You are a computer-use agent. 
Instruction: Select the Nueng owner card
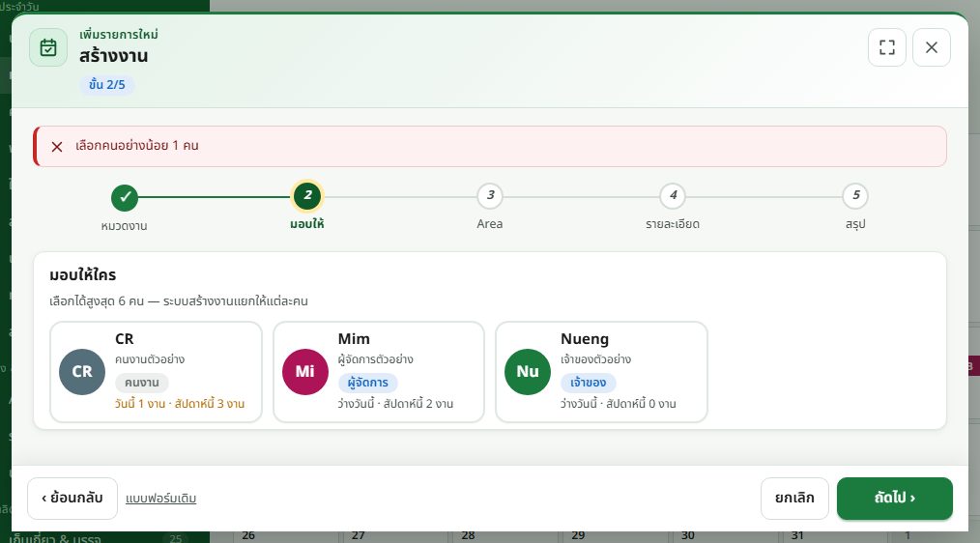point(601,372)
